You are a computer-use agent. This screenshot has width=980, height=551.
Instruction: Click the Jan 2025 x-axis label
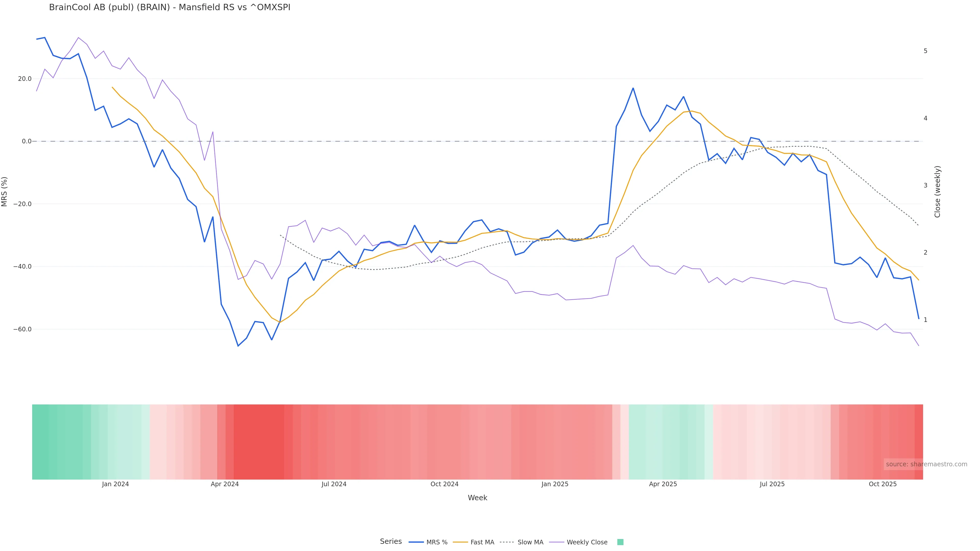(x=555, y=484)
